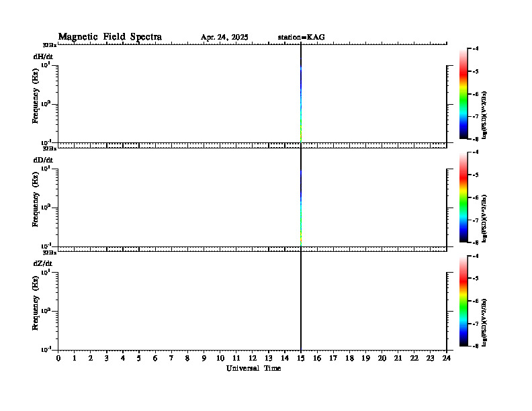Click hour 11 on the Universal Time axis
Viewport: 532px width, 411px height.
(236, 358)
